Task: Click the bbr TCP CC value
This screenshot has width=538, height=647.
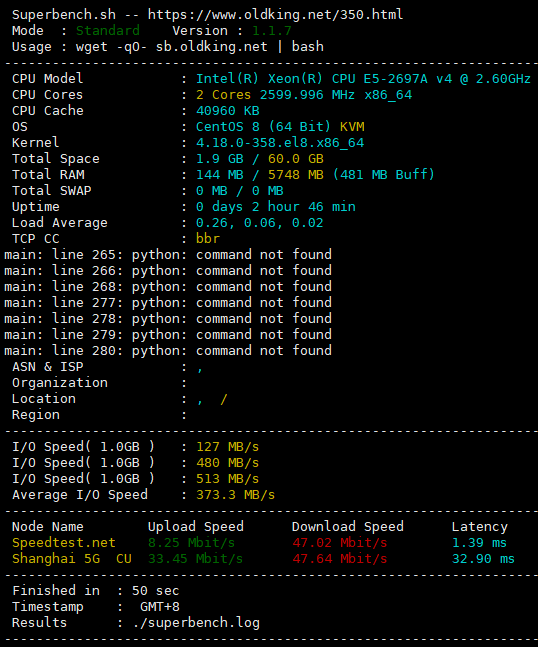Action: (x=208, y=238)
